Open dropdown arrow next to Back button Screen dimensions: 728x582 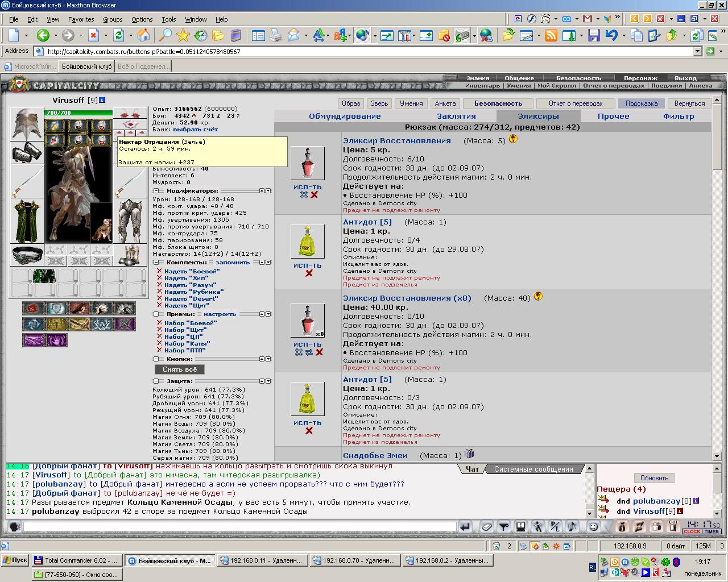55,36
